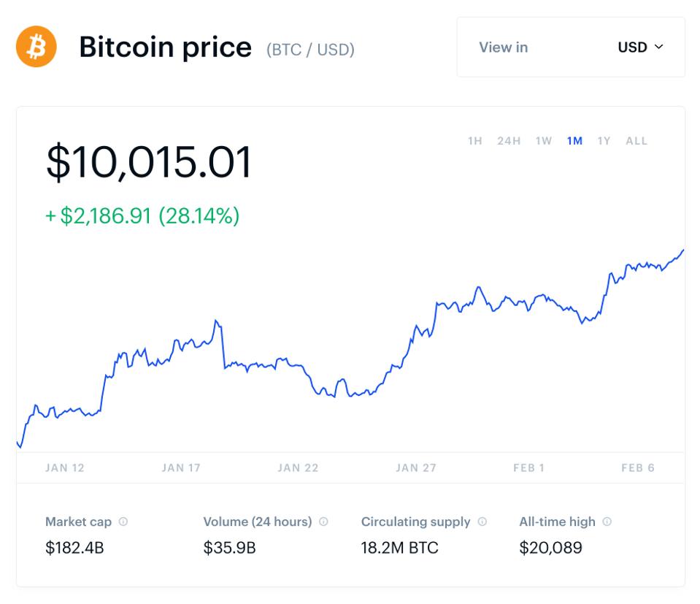Click the Market cap info icon

tap(123, 521)
